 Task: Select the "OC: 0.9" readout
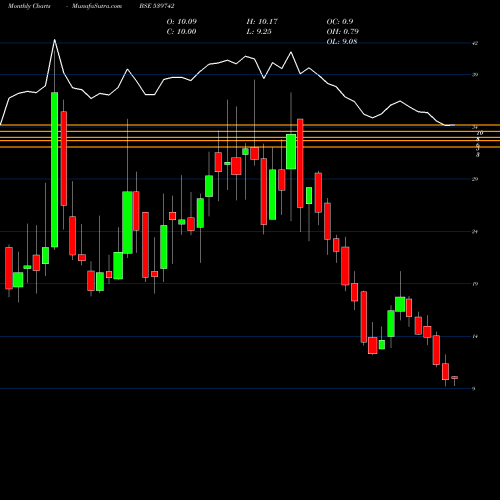coord(340,22)
